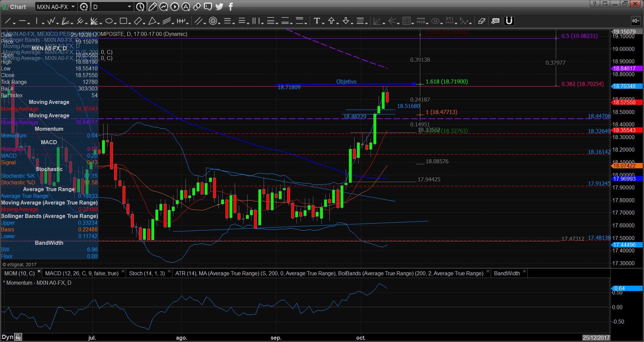Expand the PTI tool dropdown

(456, 23)
